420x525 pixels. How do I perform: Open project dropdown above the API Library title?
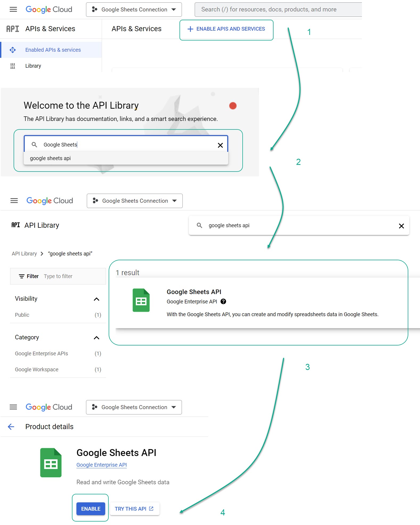[134, 201]
